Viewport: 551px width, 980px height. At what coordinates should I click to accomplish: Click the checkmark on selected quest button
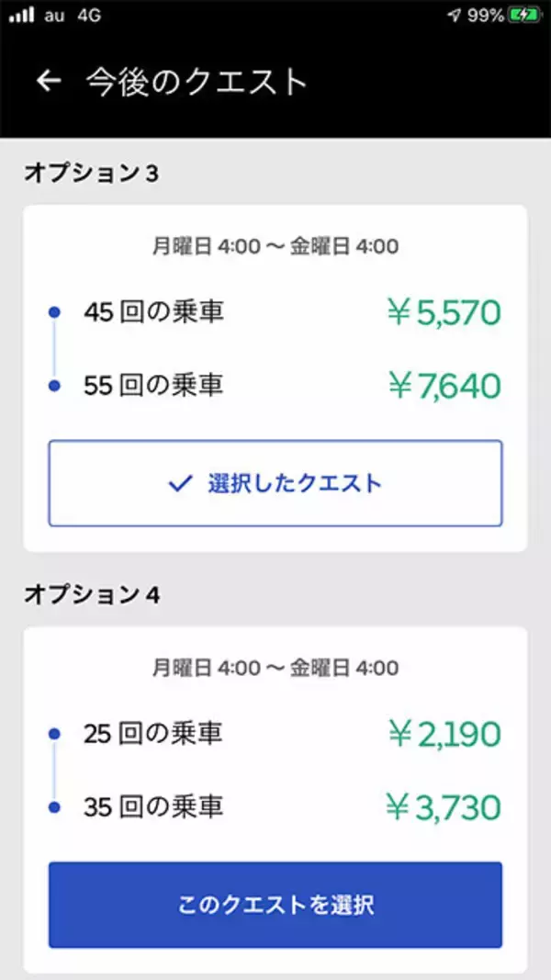(x=180, y=483)
